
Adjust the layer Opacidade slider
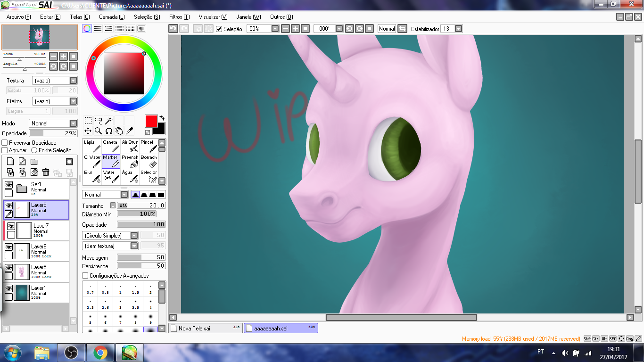53,133
